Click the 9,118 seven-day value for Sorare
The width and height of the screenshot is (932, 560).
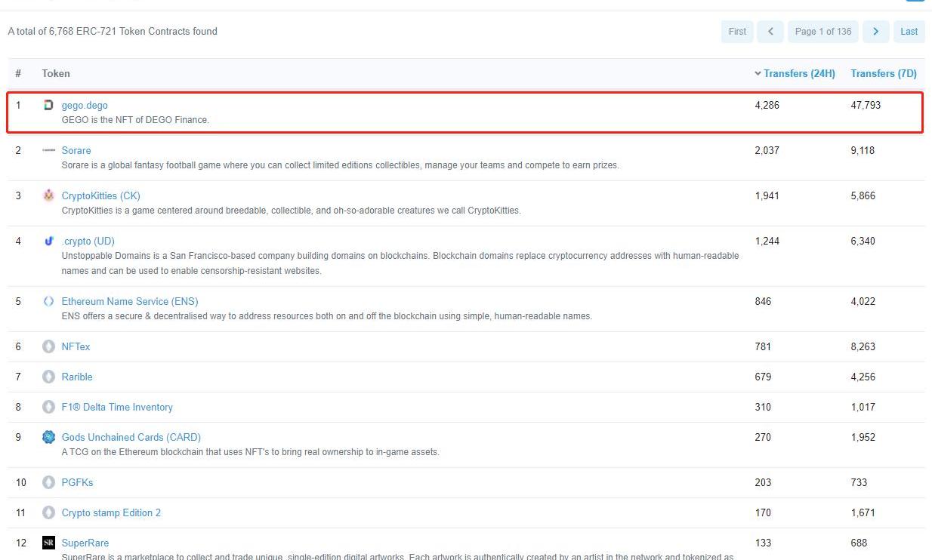863,150
